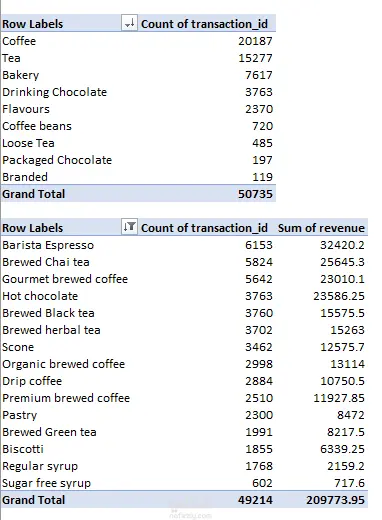This screenshot has width=382, height=520.
Task: Select the Bakery row label
Action: [21, 75]
